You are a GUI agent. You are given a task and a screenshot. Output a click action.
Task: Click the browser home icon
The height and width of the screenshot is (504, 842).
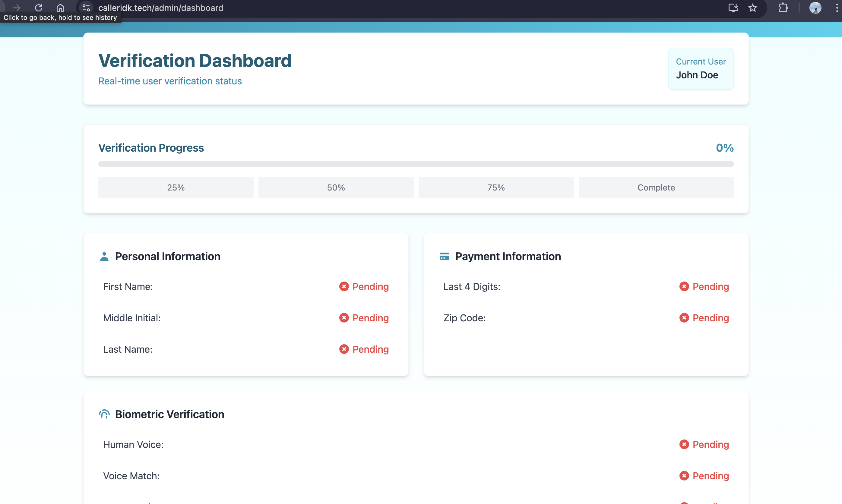tap(60, 8)
